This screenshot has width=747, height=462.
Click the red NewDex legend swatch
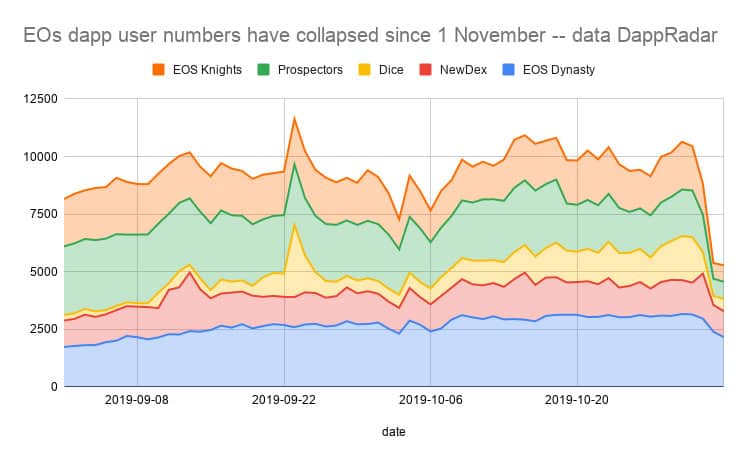point(425,70)
